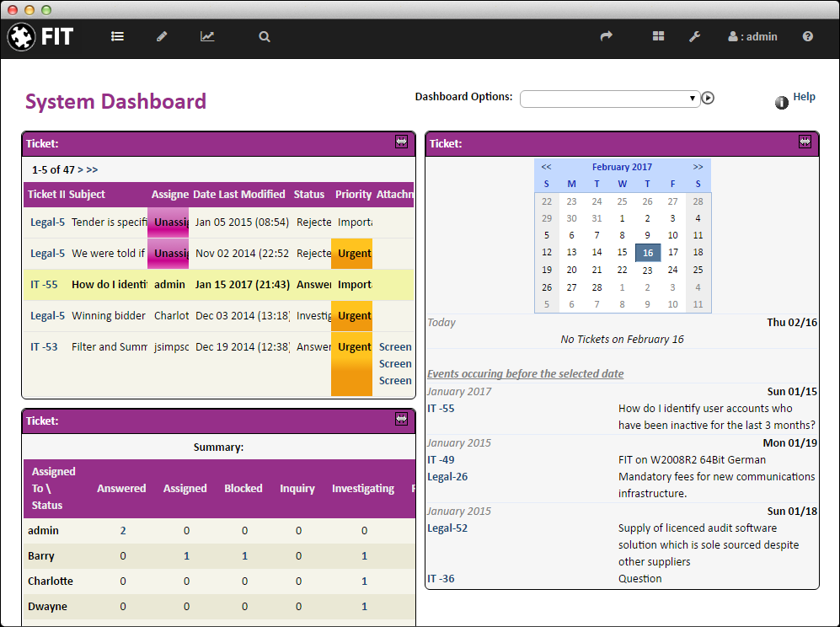Open IT -55 in events list
Image resolution: width=840 pixels, height=627 pixels.
[441, 409]
